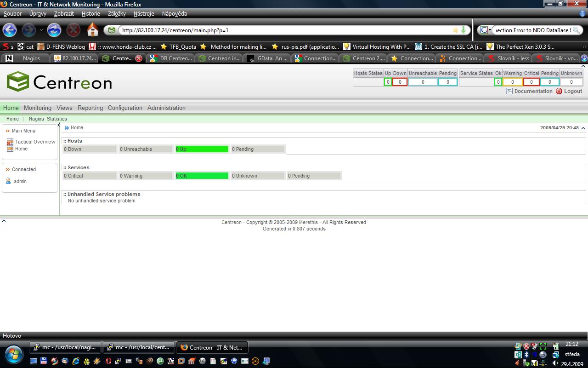The image size is (588, 368).
Task: Click the URL address field
Action: (285, 30)
